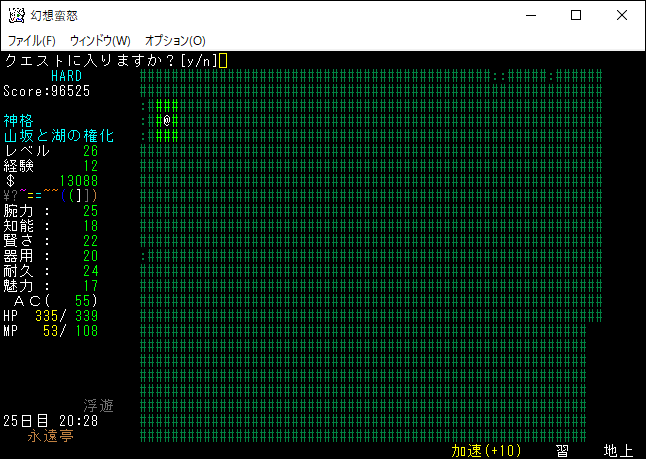Image resolution: width=646 pixels, height=459 pixels.
Task: Click the equipment symbols row below gold
Action: [x=50, y=195]
